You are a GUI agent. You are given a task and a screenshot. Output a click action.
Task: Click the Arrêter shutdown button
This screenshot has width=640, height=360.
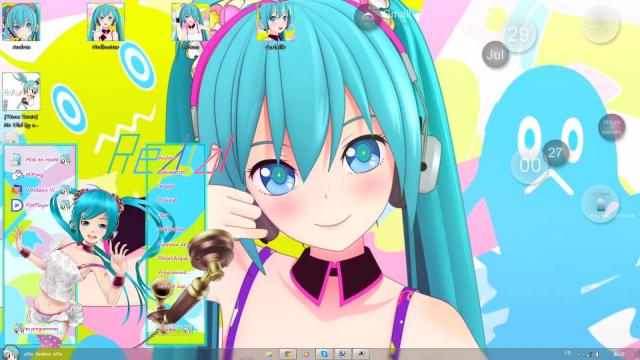(x=169, y=329)
